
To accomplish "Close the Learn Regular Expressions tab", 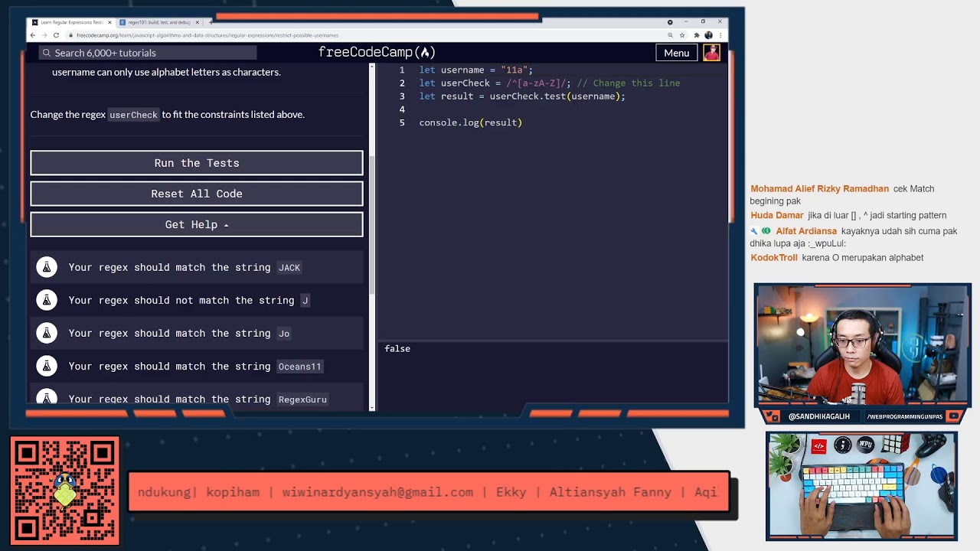I will tap(109, 22).
